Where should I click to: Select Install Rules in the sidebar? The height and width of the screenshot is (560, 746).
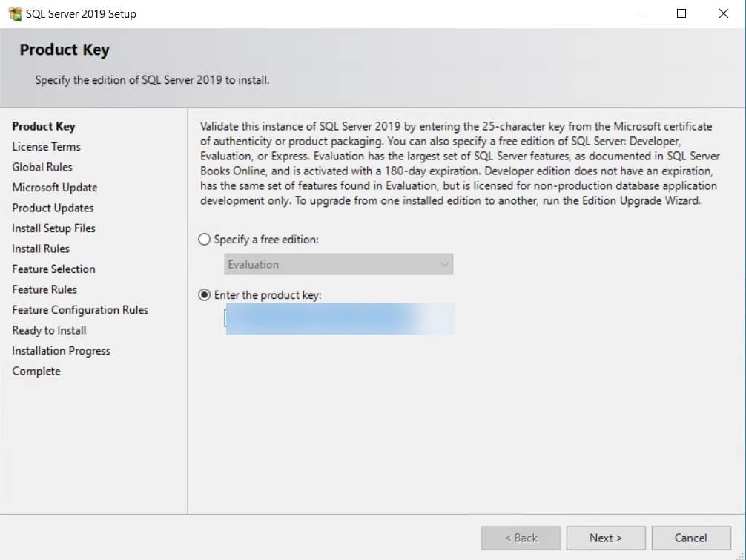(40, 248)
